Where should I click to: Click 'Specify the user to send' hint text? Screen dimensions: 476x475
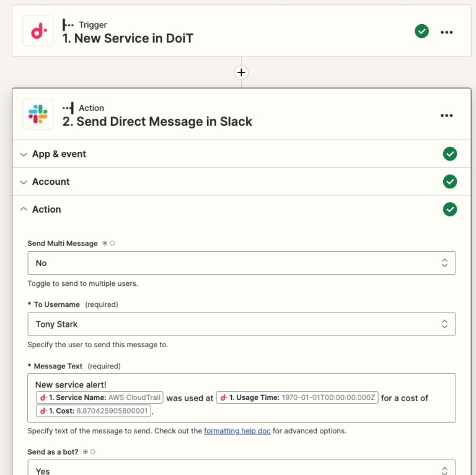click(x=98, y=345)
